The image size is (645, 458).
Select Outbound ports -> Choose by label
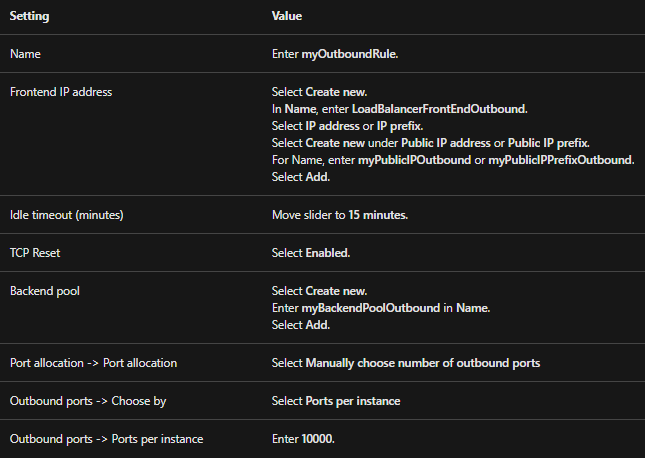(88, 401)
